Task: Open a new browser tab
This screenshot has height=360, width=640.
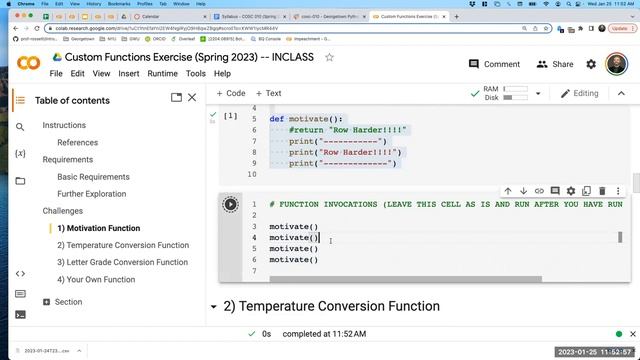Action: point(456,16)
